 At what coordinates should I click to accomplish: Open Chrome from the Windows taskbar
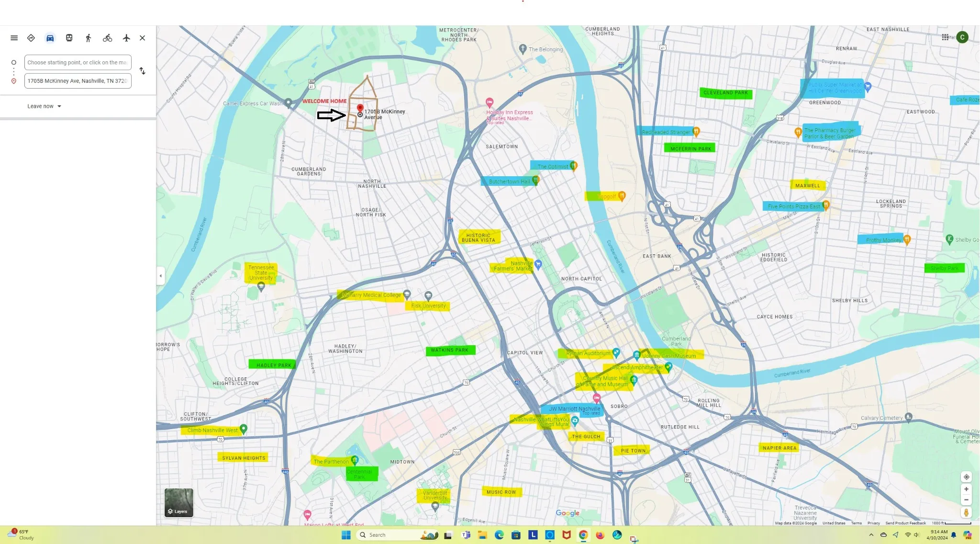583,535
